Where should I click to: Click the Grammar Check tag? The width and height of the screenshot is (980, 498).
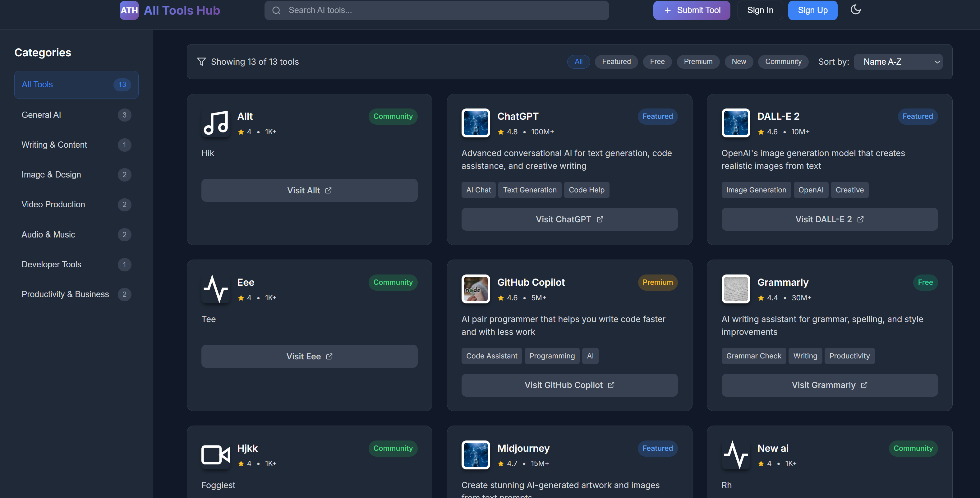point(753,356)
